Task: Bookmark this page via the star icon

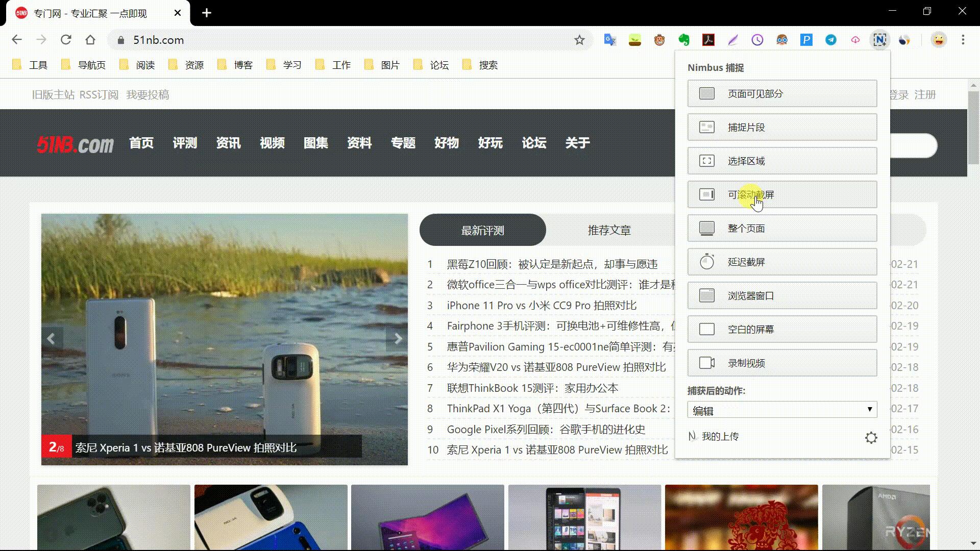Action: click(x=579, y=39)
